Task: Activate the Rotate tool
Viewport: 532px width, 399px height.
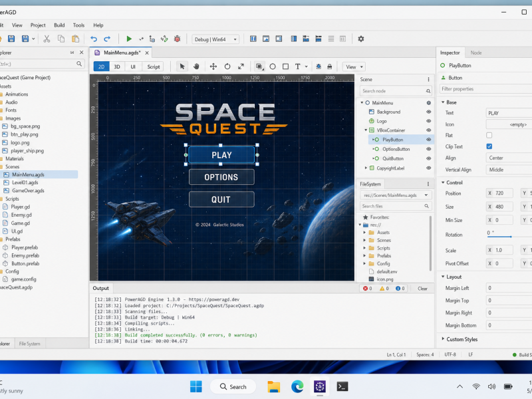Action: click(x=227, y=66)
